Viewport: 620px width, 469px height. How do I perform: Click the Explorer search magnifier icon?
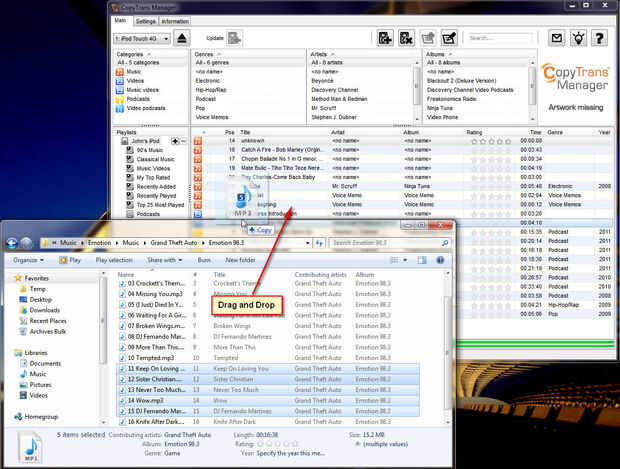445,243
